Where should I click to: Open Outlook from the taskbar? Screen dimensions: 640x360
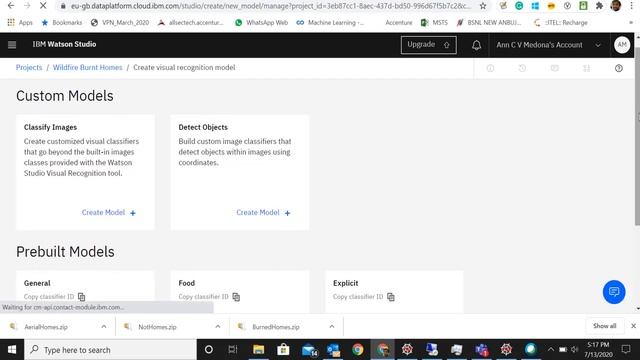333,350
